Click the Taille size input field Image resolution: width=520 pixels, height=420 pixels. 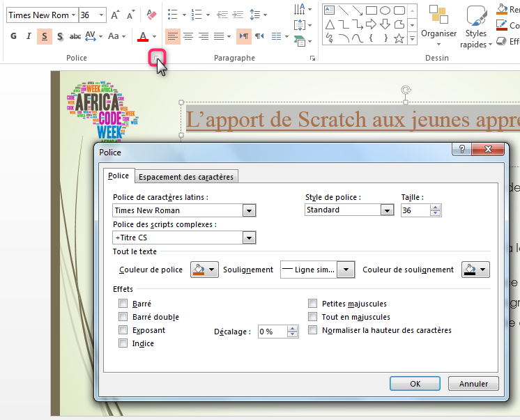tap(415, 210)
